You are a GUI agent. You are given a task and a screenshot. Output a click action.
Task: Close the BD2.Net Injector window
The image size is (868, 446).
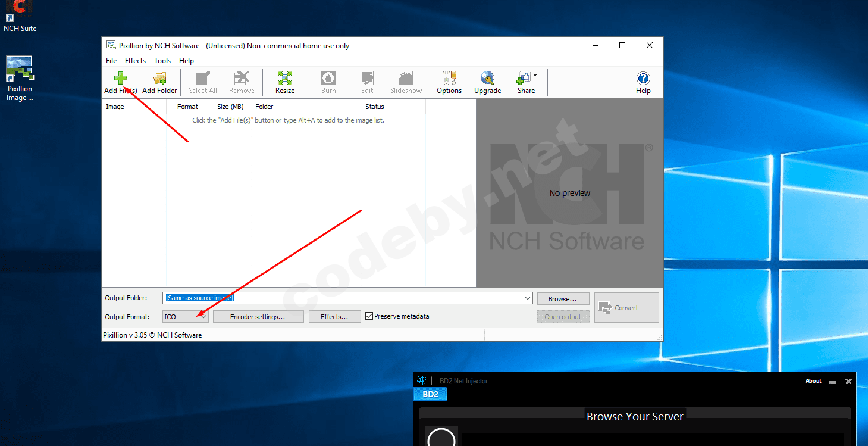click(x=849, y=381)
